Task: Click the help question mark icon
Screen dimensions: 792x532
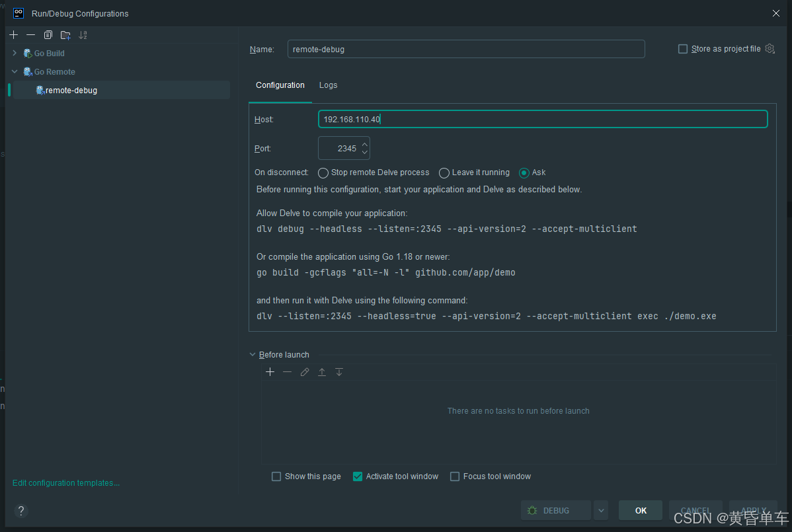Action: point(21,511)
